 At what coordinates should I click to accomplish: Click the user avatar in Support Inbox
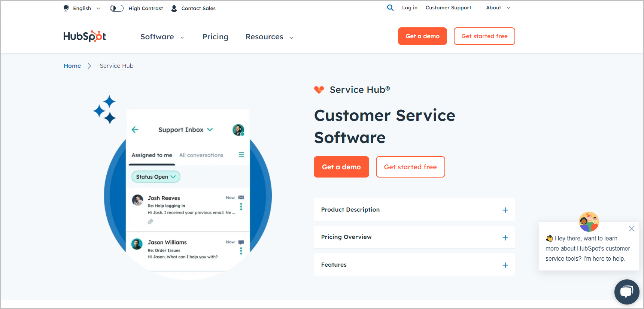click(238, 130)
